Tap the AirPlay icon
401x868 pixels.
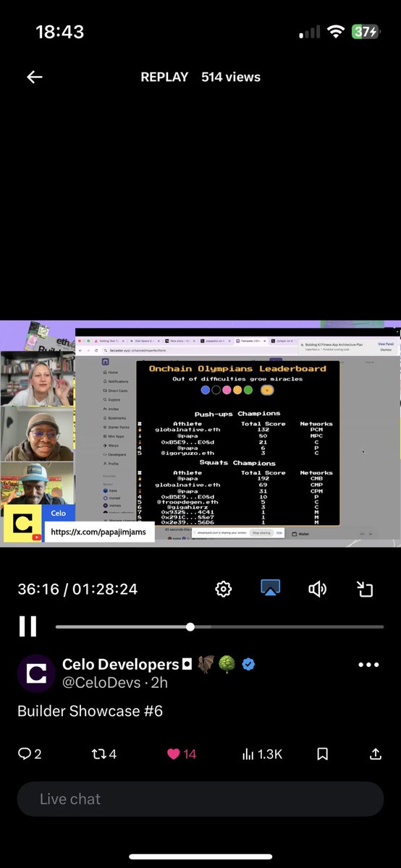click(x=271, y=589)
